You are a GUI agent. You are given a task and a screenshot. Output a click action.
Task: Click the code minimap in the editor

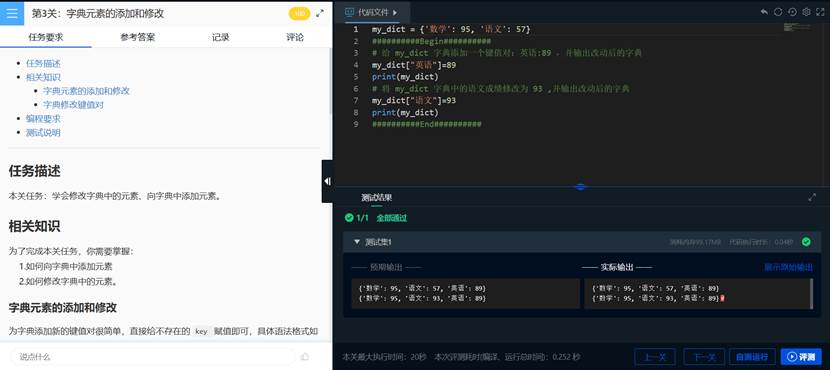(798, 26)
